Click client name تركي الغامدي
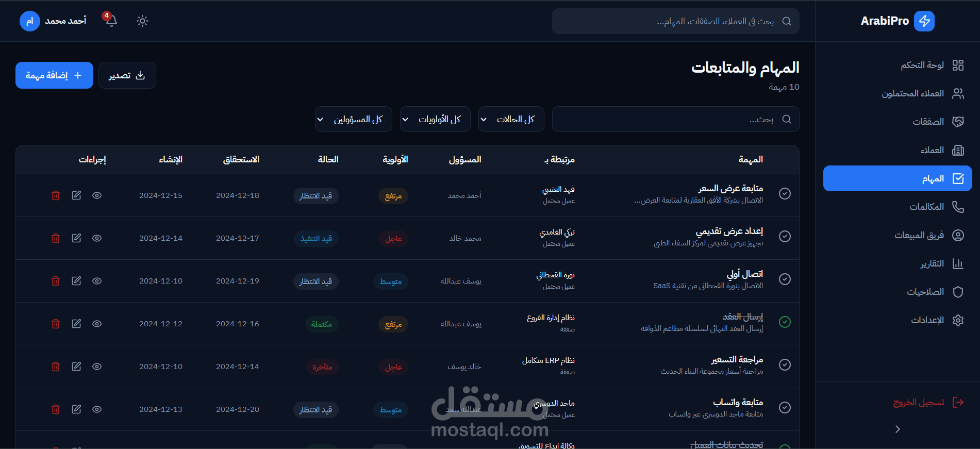The image size is (980, 449). (x=557, y=232)
